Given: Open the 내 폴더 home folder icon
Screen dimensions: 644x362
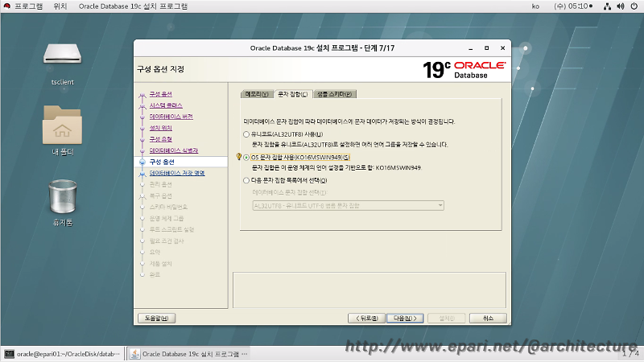Looking at the screenshot, I should point(63,125).
